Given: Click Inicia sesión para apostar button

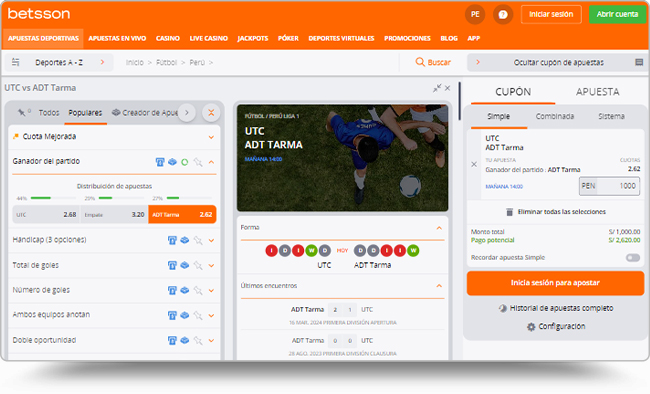Looking at the screenshot, I should (x=555, y=283).
